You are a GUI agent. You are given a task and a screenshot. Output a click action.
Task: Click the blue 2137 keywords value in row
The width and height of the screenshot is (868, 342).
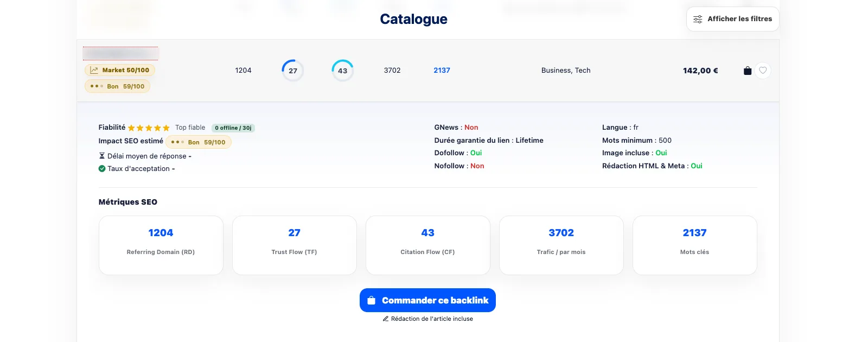point(442,71)
